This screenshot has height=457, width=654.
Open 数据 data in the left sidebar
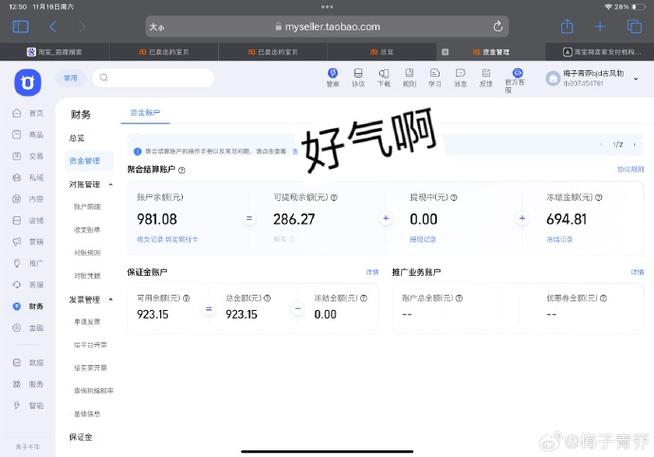[x=28, y=363]
